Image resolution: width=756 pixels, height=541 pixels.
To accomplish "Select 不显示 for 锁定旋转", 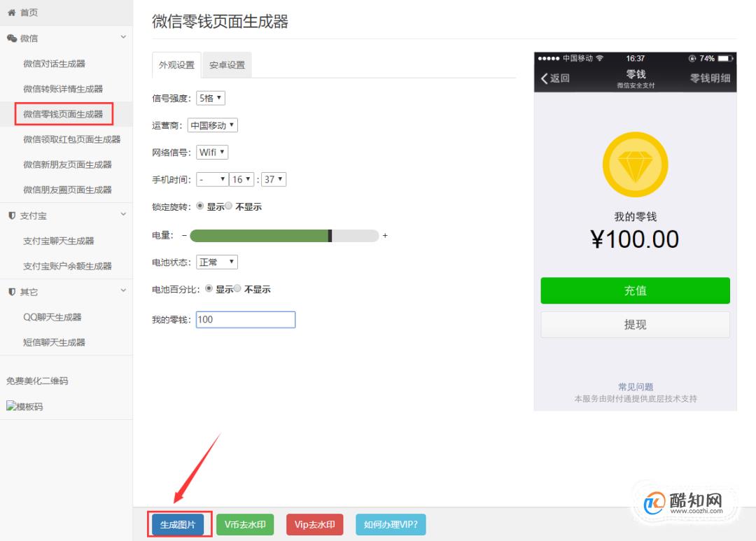I will point(228,206).
